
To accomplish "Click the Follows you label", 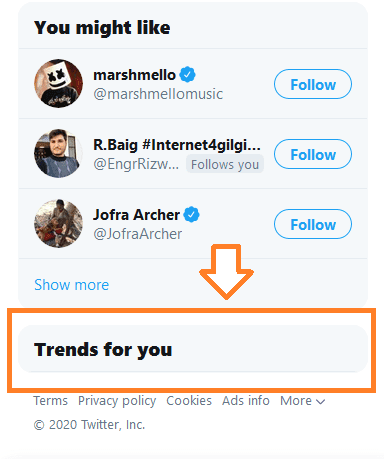I will pos(225,164).
